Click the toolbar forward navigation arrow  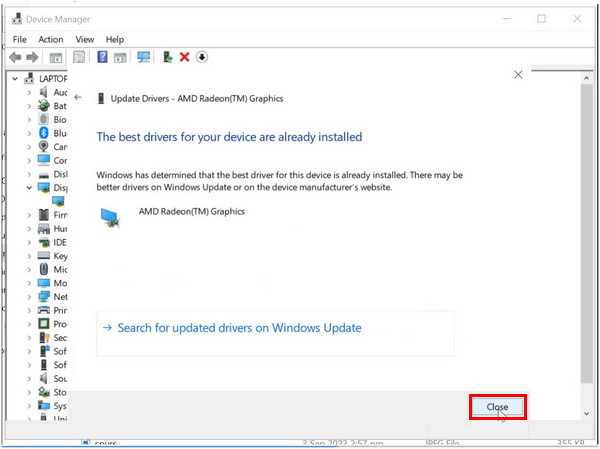[32, 57]
